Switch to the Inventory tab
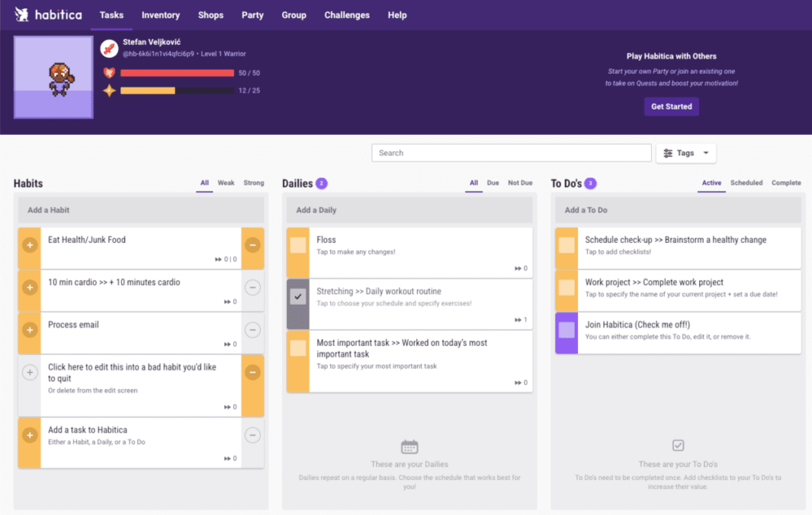 (160, 15)
